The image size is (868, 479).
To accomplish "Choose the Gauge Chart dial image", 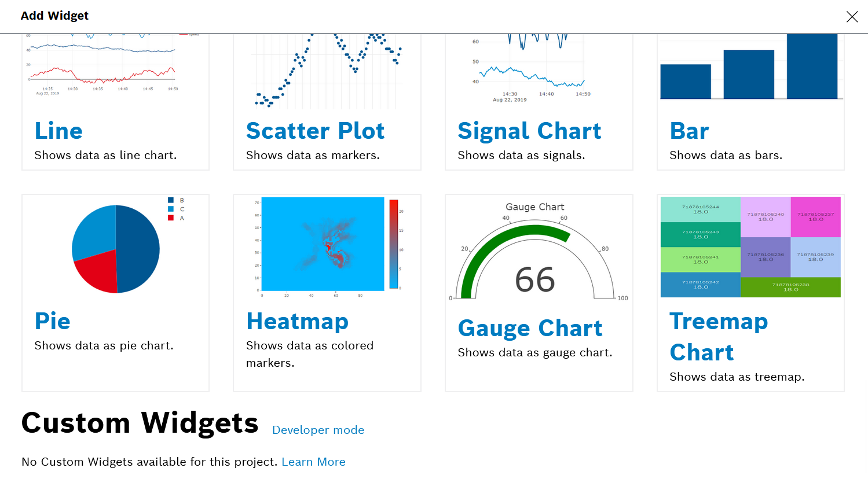I will [536, 255].
